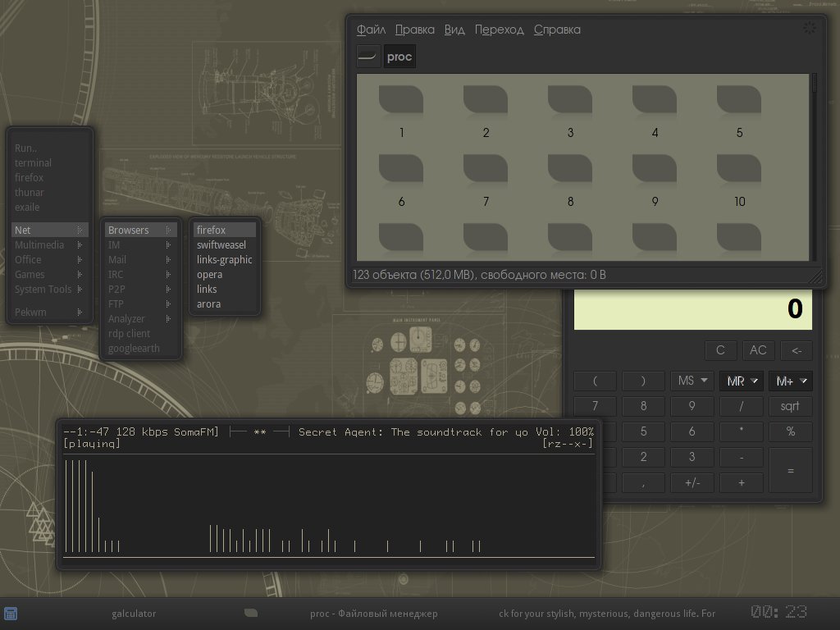Click proc - Файловый менеджер taskbar entry

pyautogui.click(x=374, y=614)
